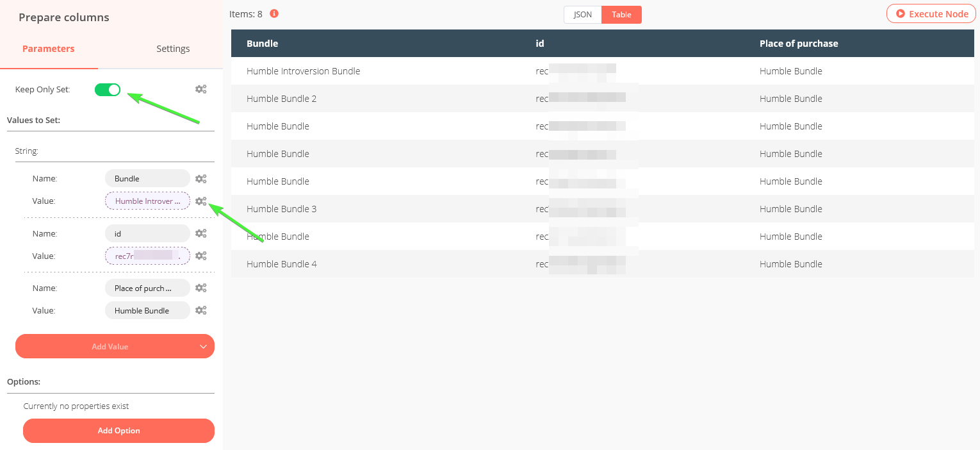The width and height of the screenshot is (980, 450).
Task: Click gear icon beside rec7r id value
Action: coord(200,256)
